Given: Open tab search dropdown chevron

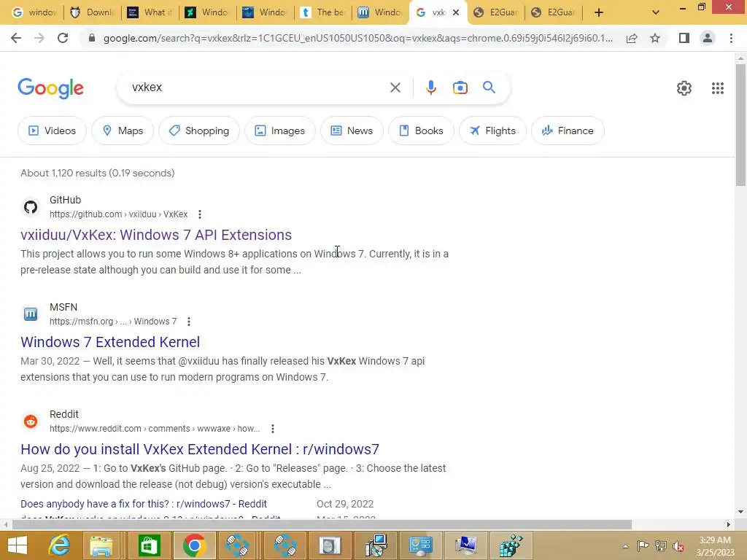Looking at the screenshot, I should (656, 12).
